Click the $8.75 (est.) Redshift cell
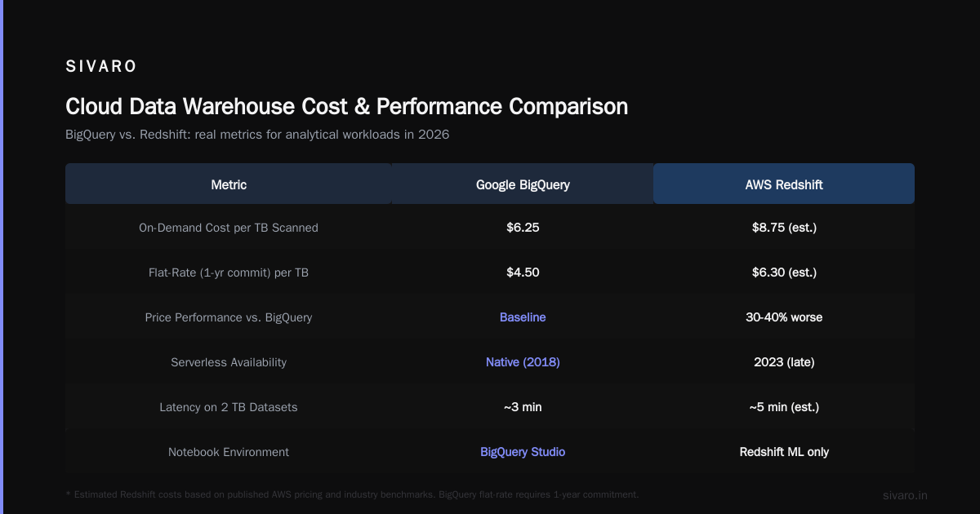980x514 pixels. [x=784, y=228]
